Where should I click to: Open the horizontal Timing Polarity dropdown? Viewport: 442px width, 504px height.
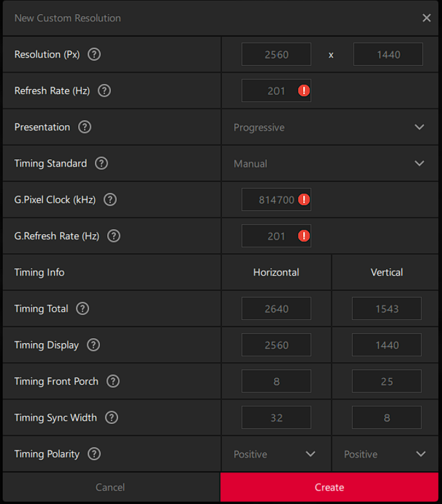tap(276, 454)
